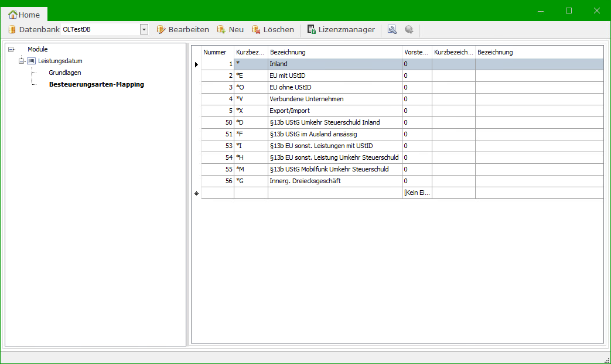The height and width of the screenshot is (364, 611).
Task: Select '§13b UStG Umkehr Steuerschuld Inland' cell
Action: pyautogui.click(x=335, y=123)
